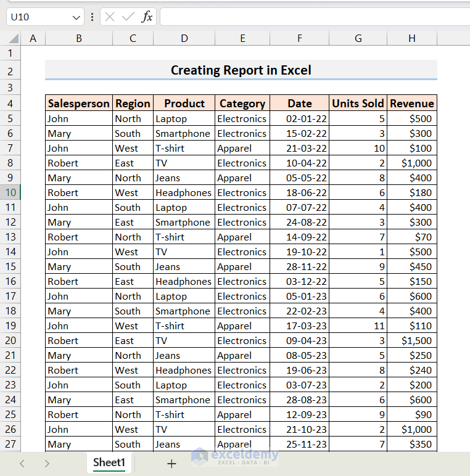Select row 1 header
This screenshot has width=470, height=476.
pyautogui.click(x=10, y=53)
